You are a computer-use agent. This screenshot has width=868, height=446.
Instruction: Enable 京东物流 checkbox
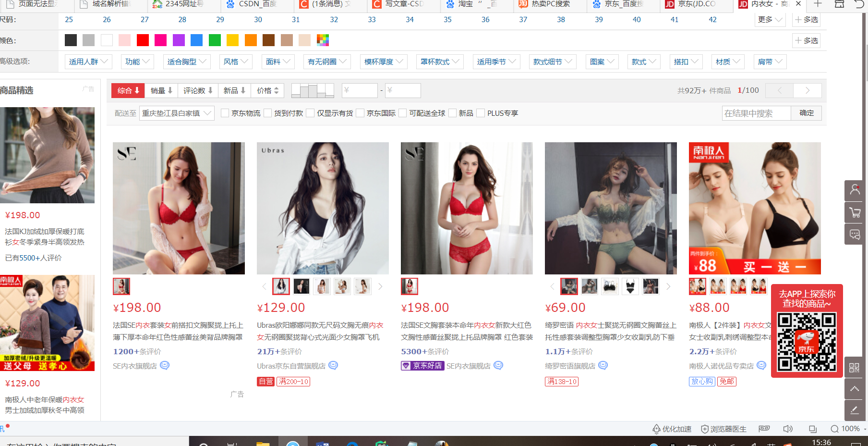[225, 113]
